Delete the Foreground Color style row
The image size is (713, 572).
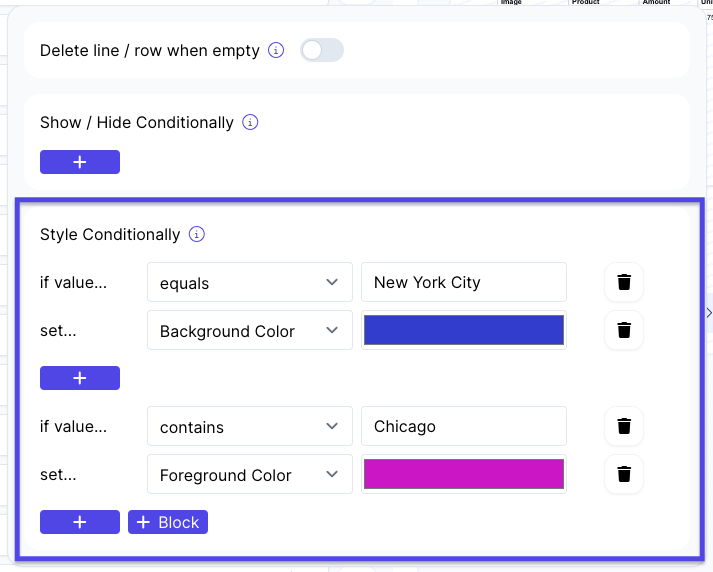tap(624, 474)
